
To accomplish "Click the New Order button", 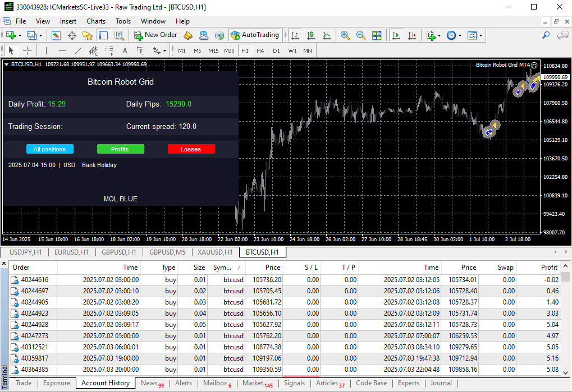I will (x=155, y=35).
